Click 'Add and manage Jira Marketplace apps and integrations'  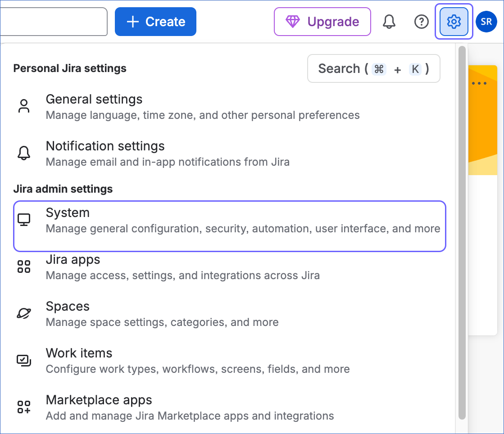click(x=190, y=416)
